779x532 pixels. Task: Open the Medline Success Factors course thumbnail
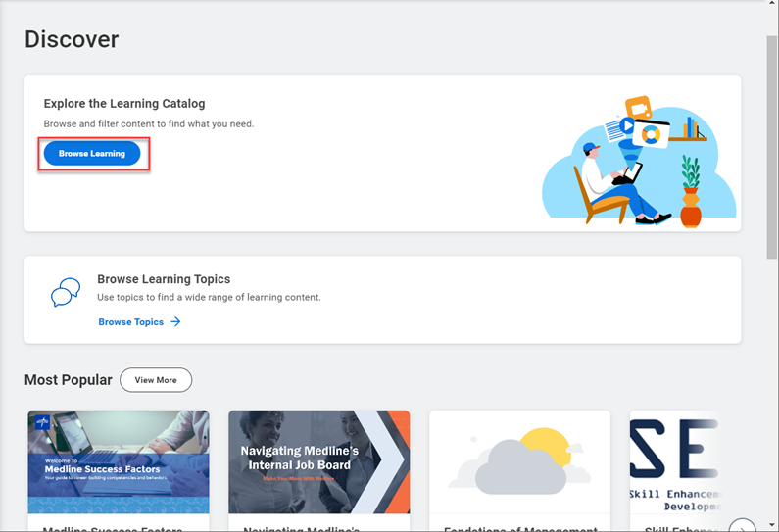(119, 461)
